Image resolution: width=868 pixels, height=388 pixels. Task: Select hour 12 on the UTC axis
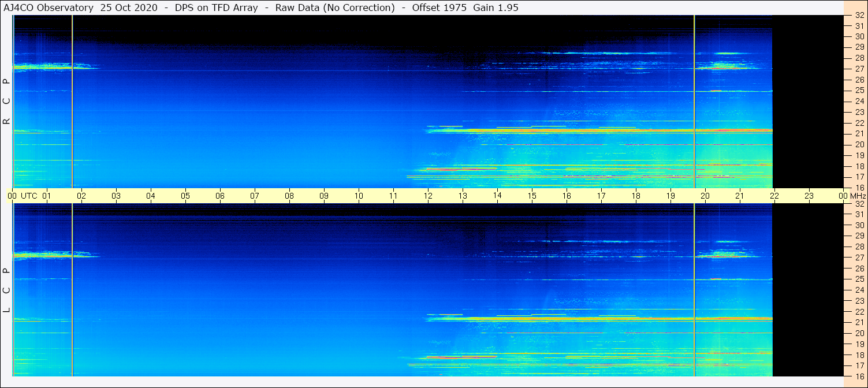click(428, 196)
